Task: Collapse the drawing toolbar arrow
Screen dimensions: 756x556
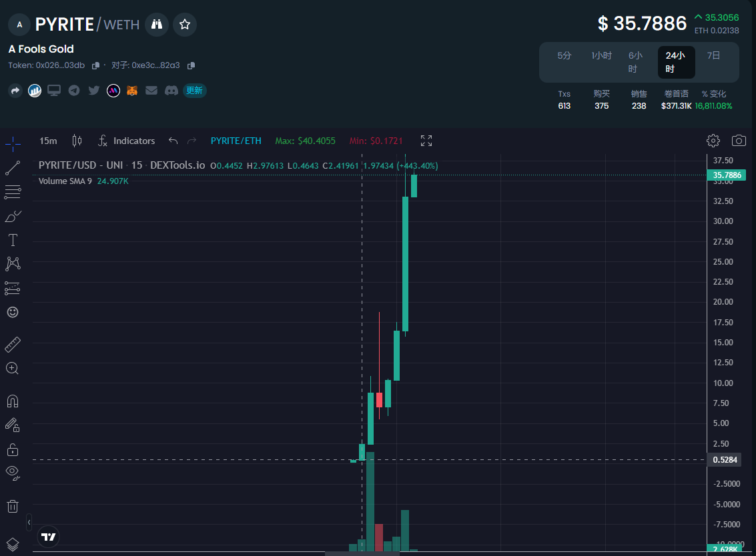Action: 29,522
